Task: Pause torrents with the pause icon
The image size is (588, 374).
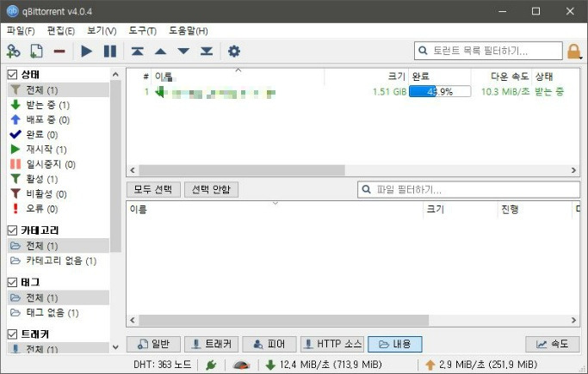Action: 110,51
